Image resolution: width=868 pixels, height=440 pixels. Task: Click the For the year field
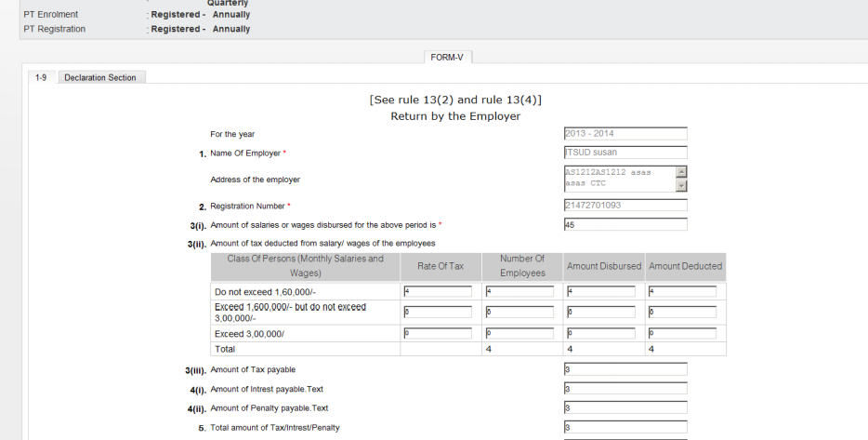625,134
